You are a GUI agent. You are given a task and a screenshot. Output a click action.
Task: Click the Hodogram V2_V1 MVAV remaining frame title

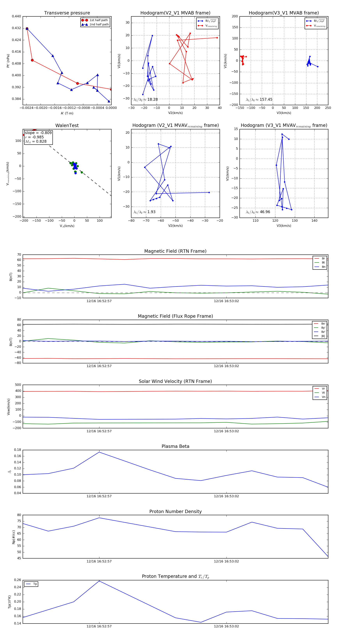pos(175,125)
